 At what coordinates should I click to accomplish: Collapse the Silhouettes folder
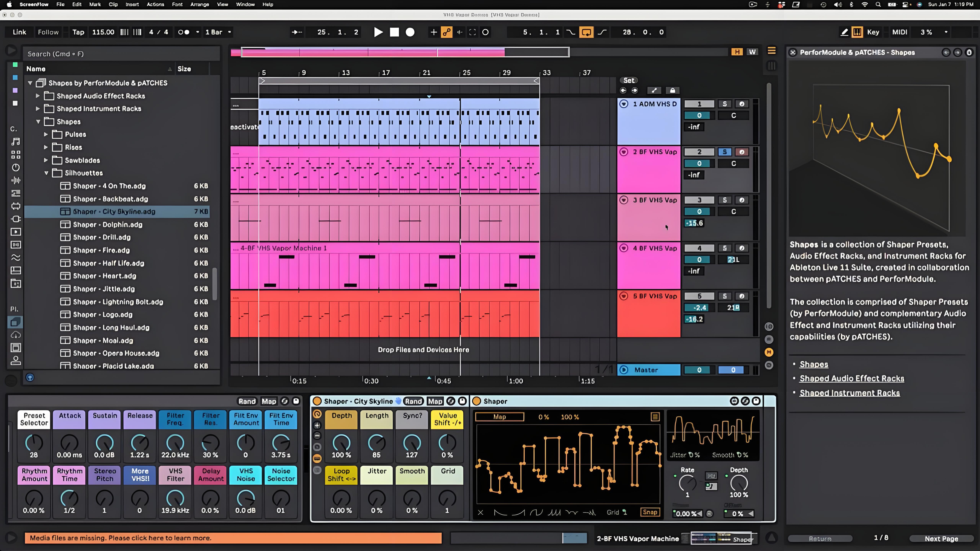[46, 173]
